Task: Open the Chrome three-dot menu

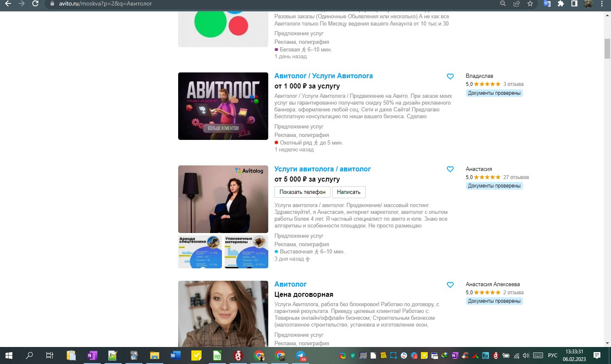Action: 602,3
